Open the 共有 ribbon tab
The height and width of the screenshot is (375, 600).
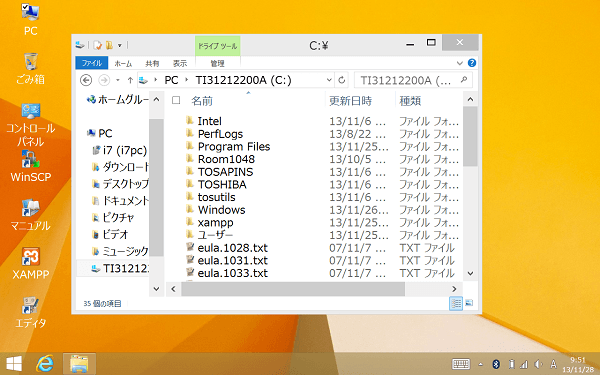(152, 64)
